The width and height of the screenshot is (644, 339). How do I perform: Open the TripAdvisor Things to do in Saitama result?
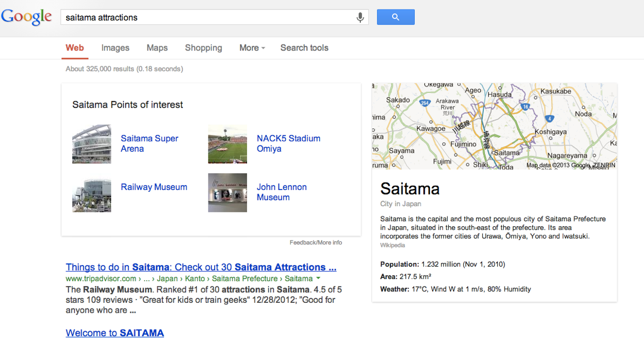[201, 267]
